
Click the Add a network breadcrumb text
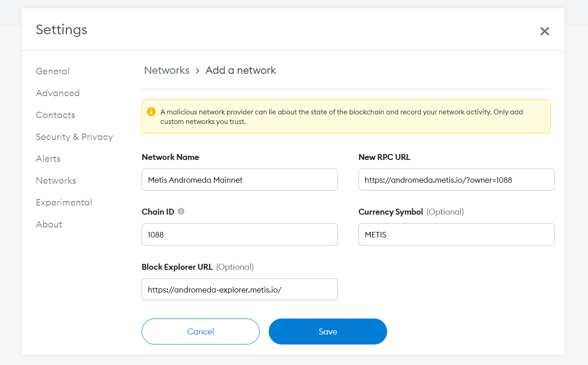[x=240, y=70]
